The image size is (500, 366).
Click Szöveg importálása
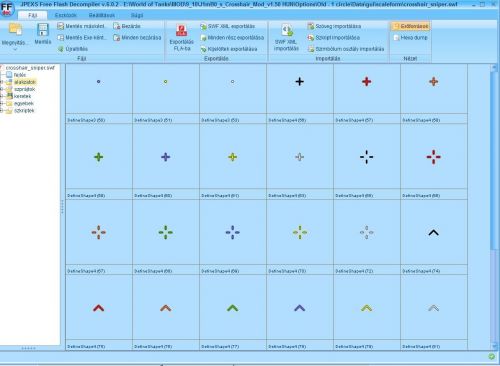[x=334, y=26]
